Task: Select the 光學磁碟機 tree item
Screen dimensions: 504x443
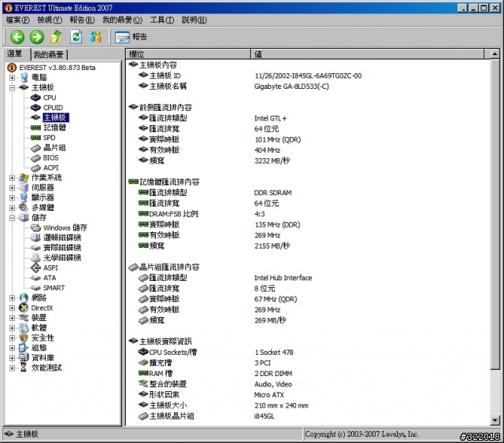Action: tap(62, 257)
